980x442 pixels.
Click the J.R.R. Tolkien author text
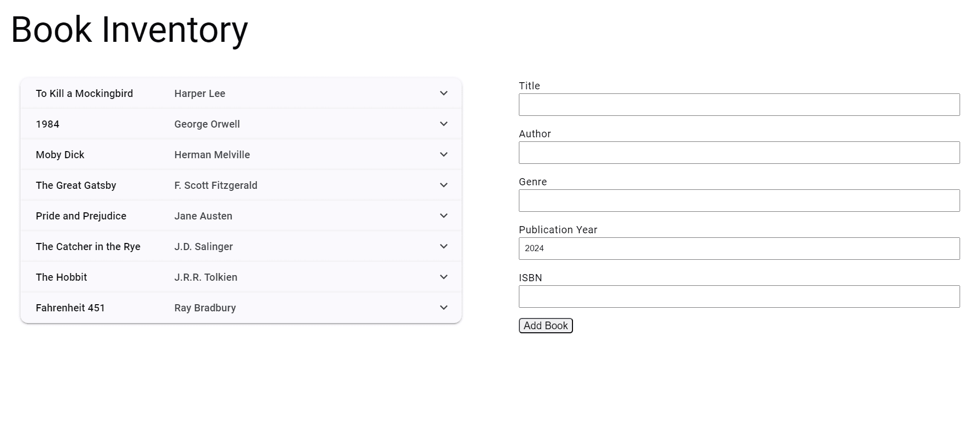click(x=205, y=277)
